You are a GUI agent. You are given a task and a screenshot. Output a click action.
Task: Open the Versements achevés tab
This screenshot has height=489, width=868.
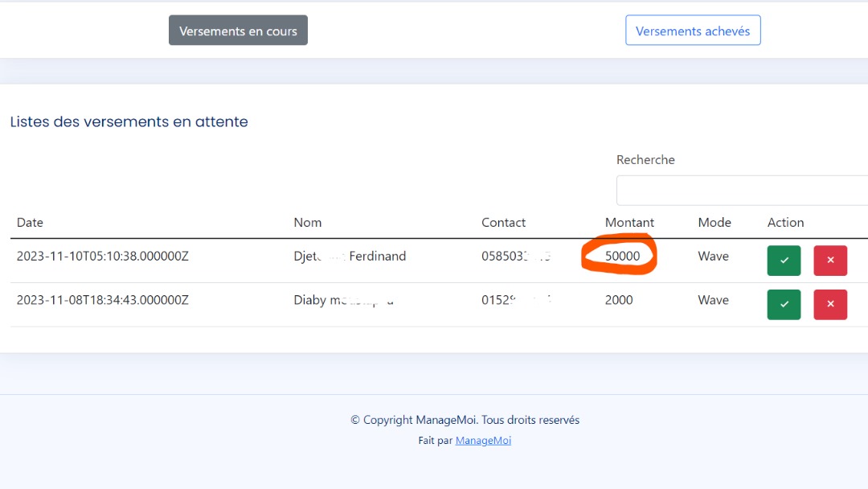pyautogui.click(x=693, y=31)
